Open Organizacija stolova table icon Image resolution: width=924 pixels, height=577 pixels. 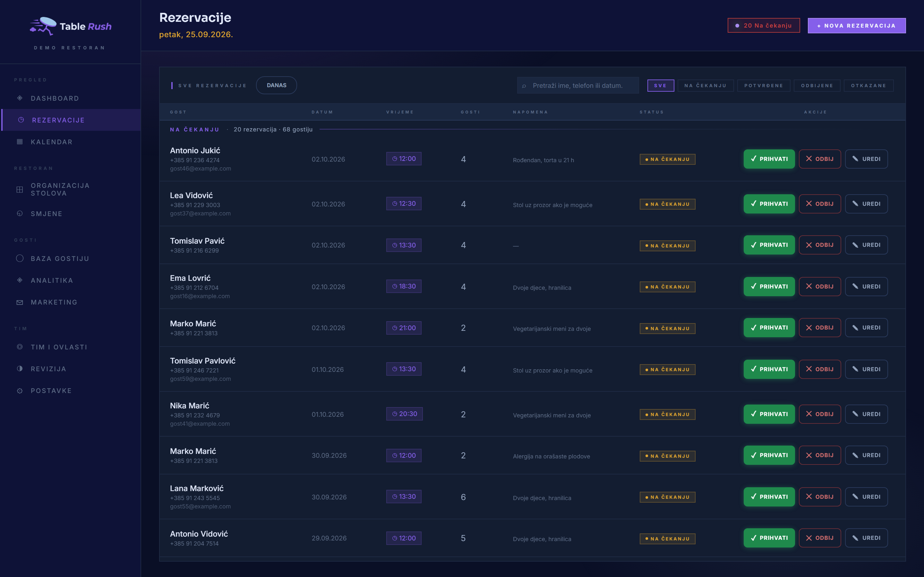[20, 189]
